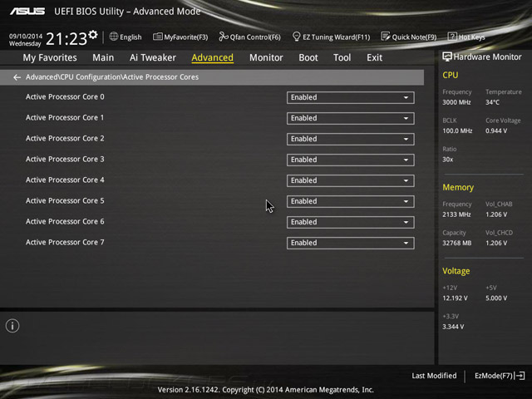Screen dimensions: 532x399
Task: Click CPU frequency value 3000 MHz
Action: pos(456,102)
